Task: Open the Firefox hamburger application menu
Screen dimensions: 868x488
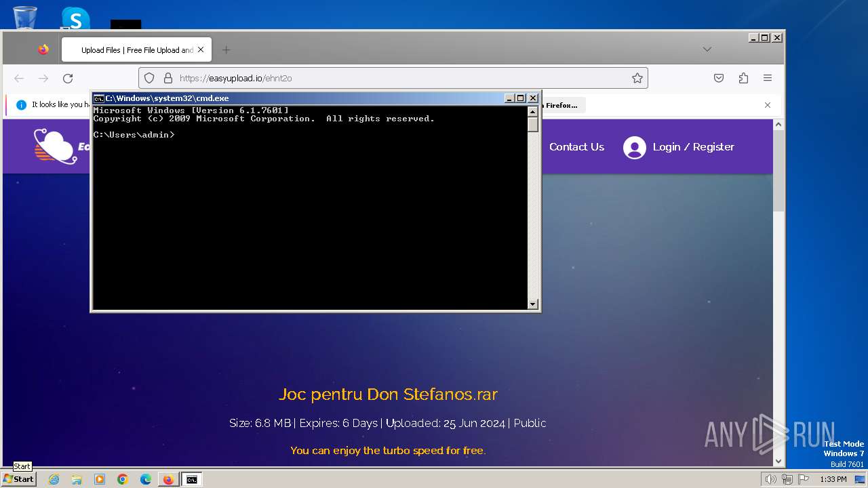Action: pos(768,78)
